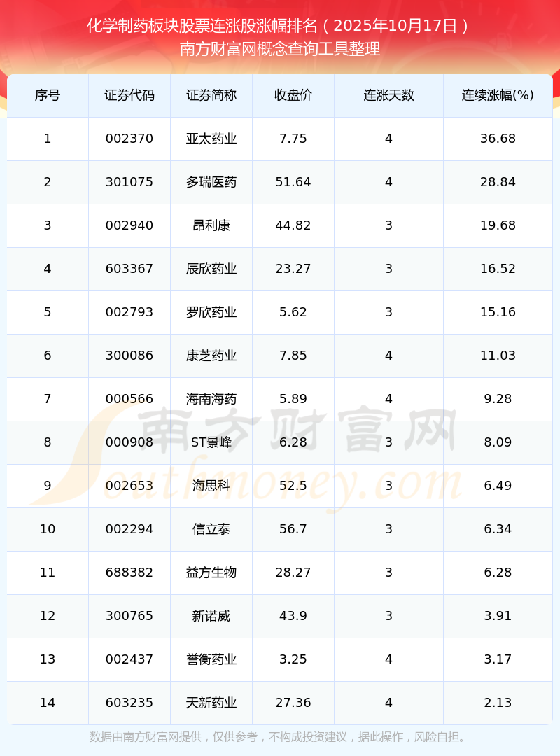
Task: Select stock code 002294
Action: pos(129,529)
